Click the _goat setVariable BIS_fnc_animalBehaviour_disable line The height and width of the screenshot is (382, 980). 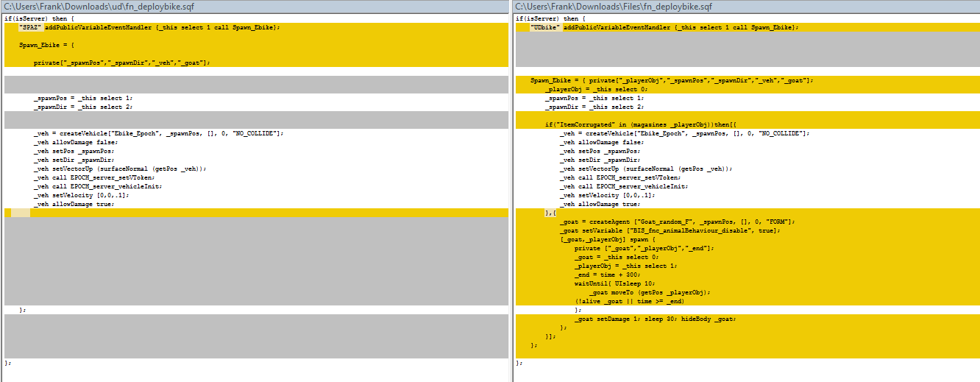point(670,230)
